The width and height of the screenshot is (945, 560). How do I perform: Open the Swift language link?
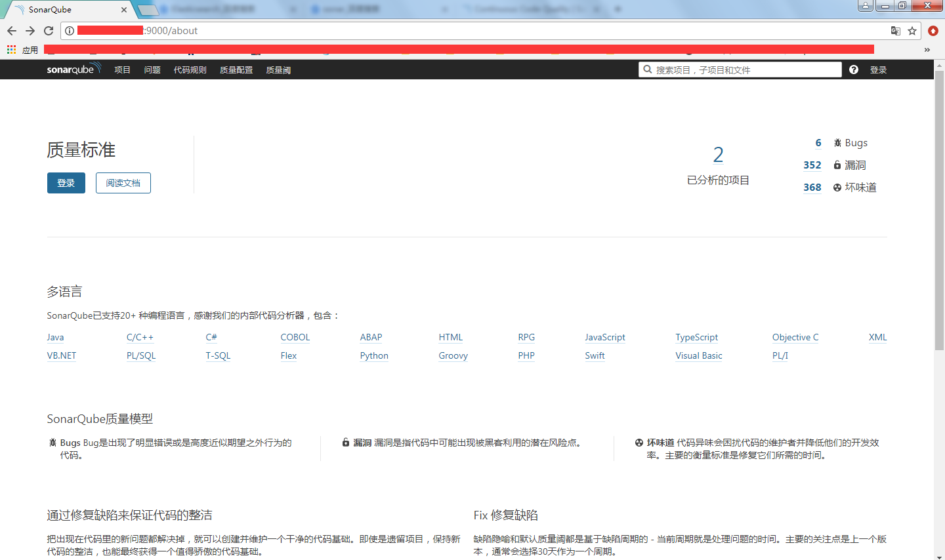tap(595, 355)
